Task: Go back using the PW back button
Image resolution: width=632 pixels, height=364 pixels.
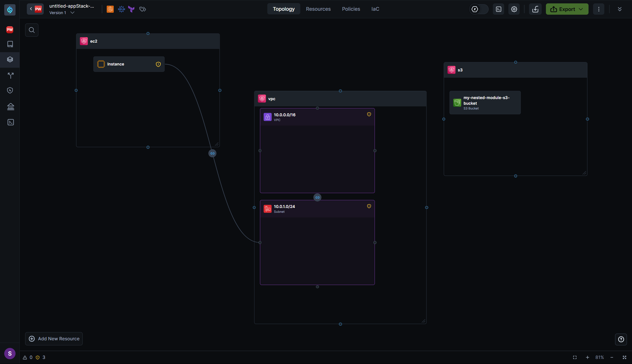Action: click(x=35, y=9)
